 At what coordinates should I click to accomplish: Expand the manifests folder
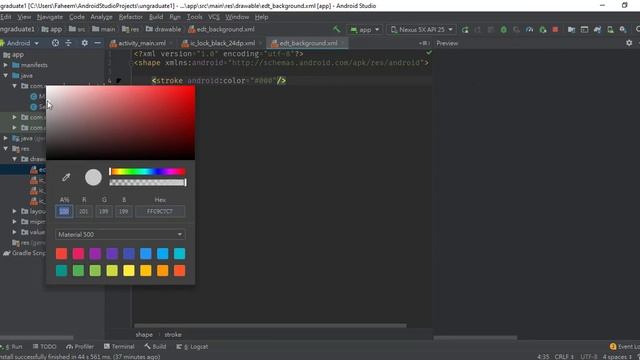6,65
